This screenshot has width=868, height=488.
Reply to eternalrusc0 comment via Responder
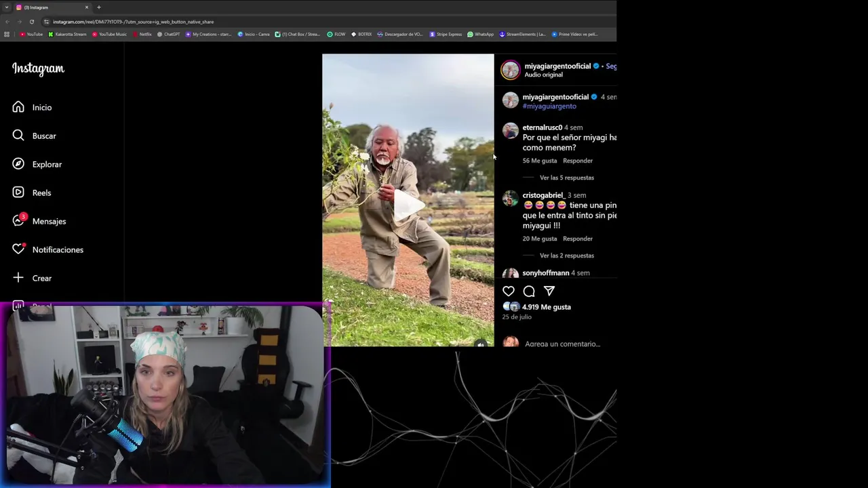[578, 161]
